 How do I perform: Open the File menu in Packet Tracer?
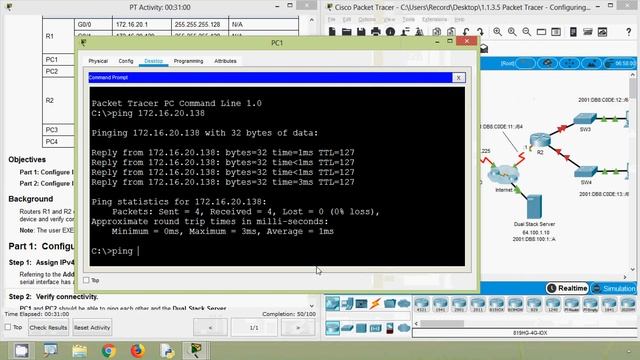pos(331,19)
